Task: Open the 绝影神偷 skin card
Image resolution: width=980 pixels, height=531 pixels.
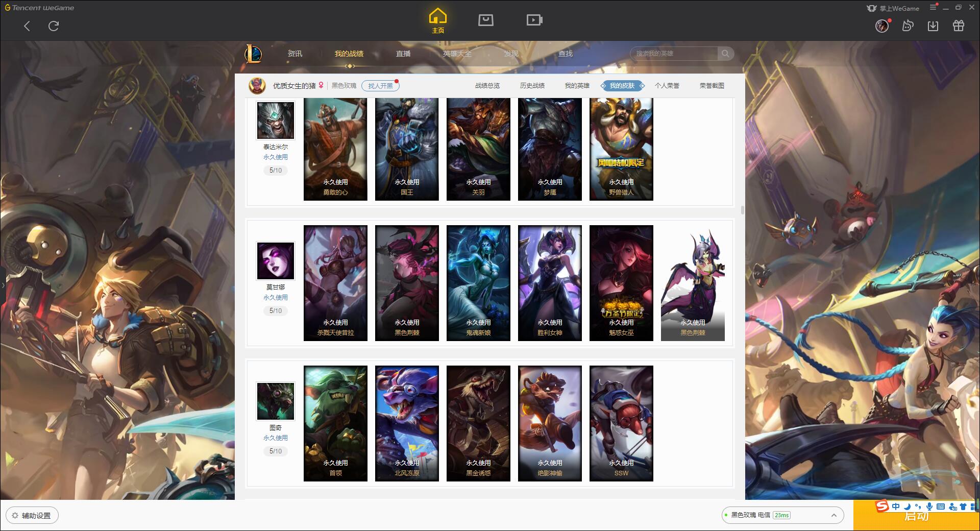Action: click(550, 424)
